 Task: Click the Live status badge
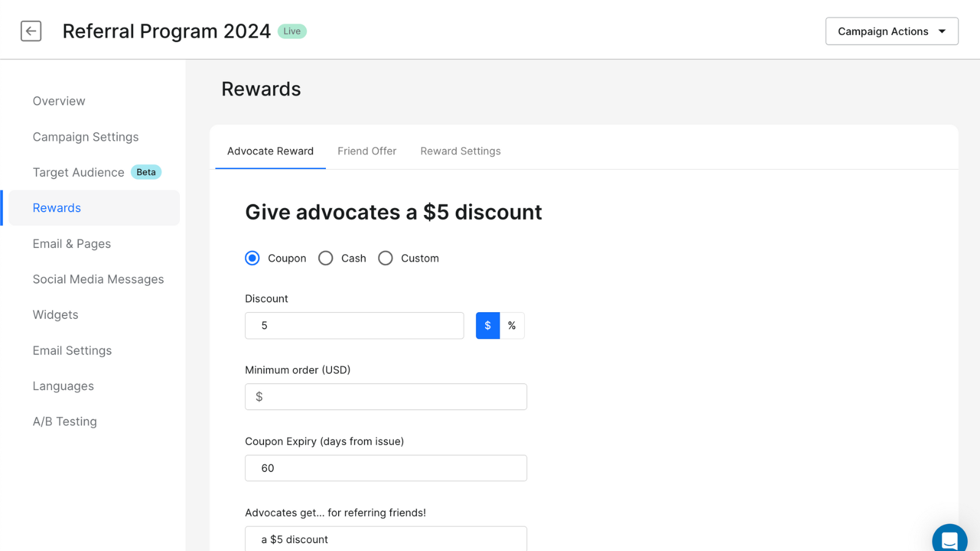point(292,31)
